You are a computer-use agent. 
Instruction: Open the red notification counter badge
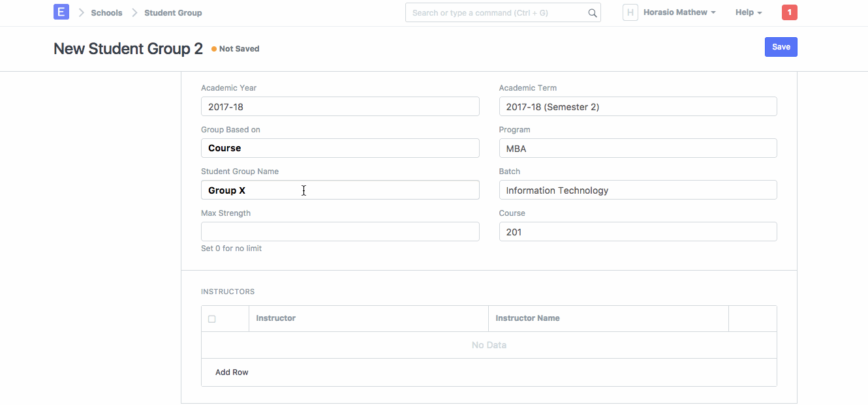[789, 12]
